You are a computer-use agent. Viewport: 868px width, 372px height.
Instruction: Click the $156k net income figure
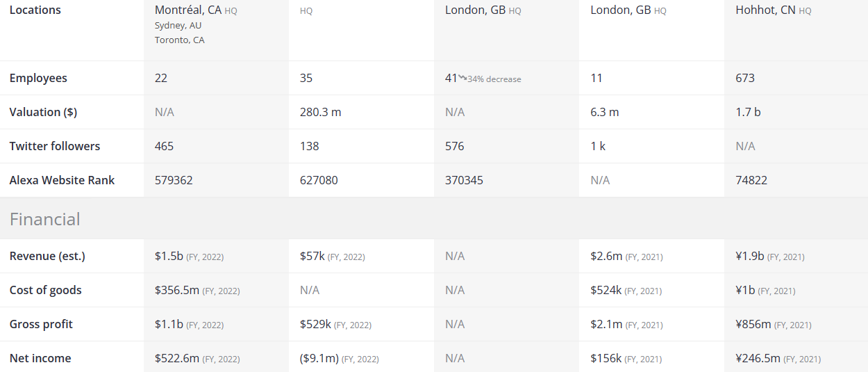[x=606, y=358]
